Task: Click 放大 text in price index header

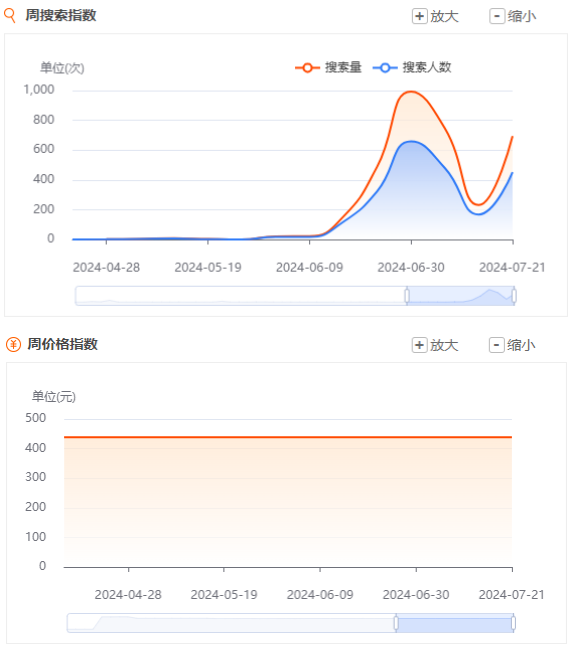Action: [x=444, y=345]
